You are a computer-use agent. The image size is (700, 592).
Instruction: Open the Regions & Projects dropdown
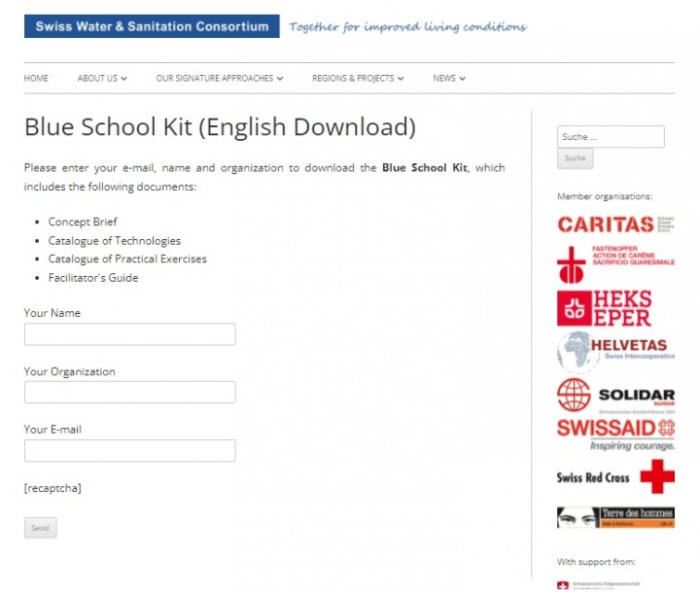point(358,79)
